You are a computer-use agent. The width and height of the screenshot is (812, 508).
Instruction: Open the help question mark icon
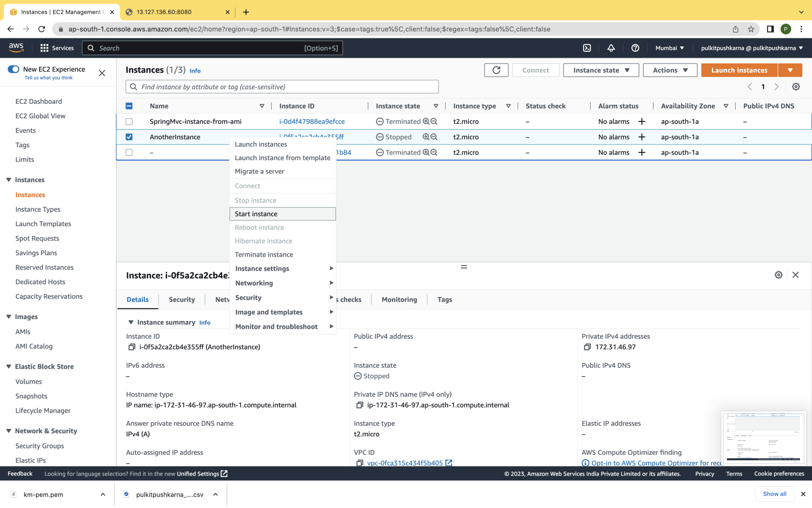pos(635,48)
